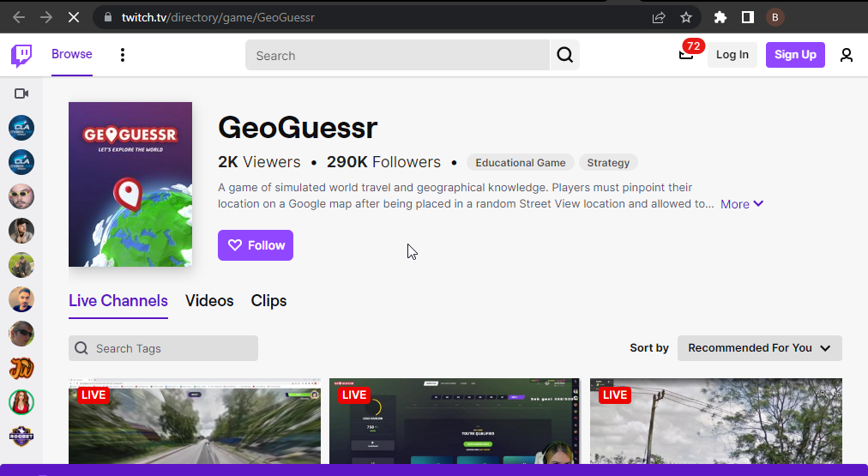Click the twitch.tv address bar URL
This screenshot has height=476, width=868.
[x=218, y=17]
